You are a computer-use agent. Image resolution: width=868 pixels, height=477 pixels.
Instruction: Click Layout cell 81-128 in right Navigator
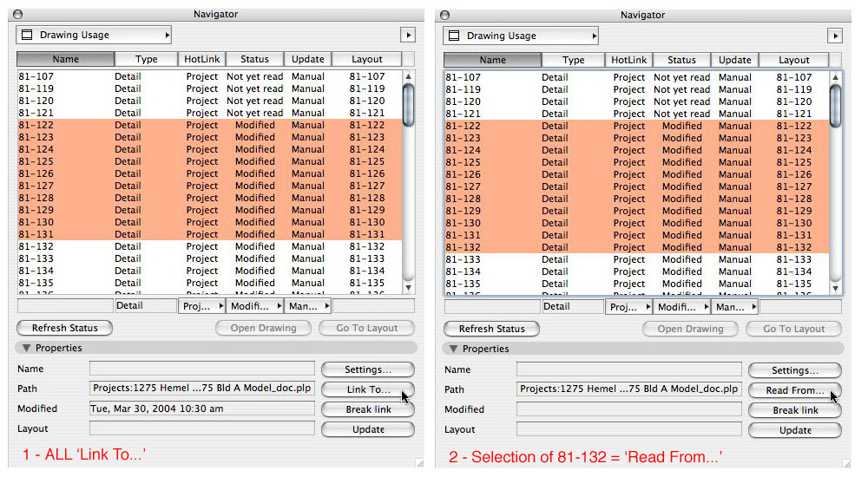tap(794, 199)
